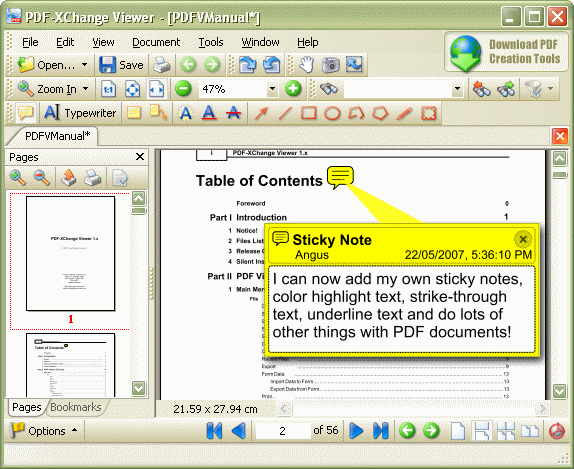Toggle the Typewriter tool

click(x=80, y=113)
